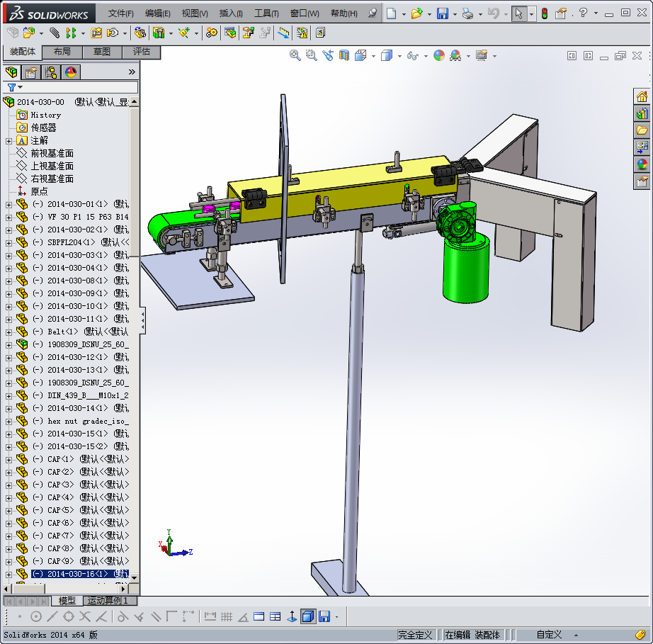This screenshot has width=653, height=644.
Task: Switch to the 布局 tab
Action: [x=62, y=52]
